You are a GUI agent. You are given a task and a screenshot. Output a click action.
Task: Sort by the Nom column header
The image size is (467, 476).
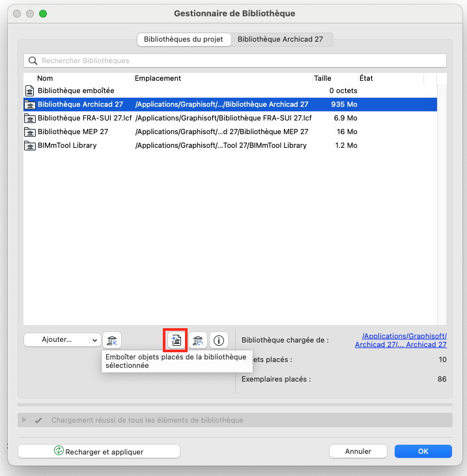(x=45, y=78)
